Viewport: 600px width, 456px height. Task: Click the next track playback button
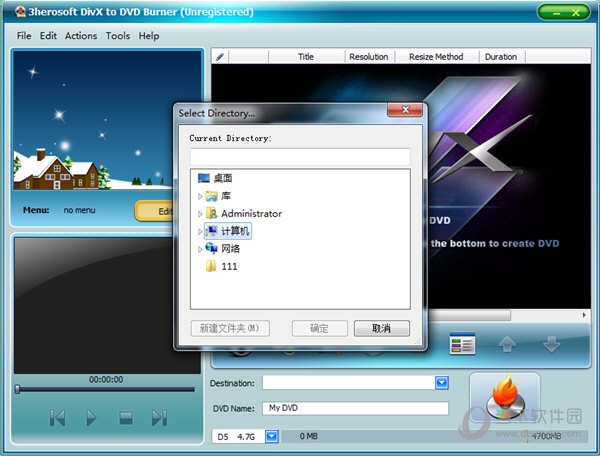tap(159, 417)
